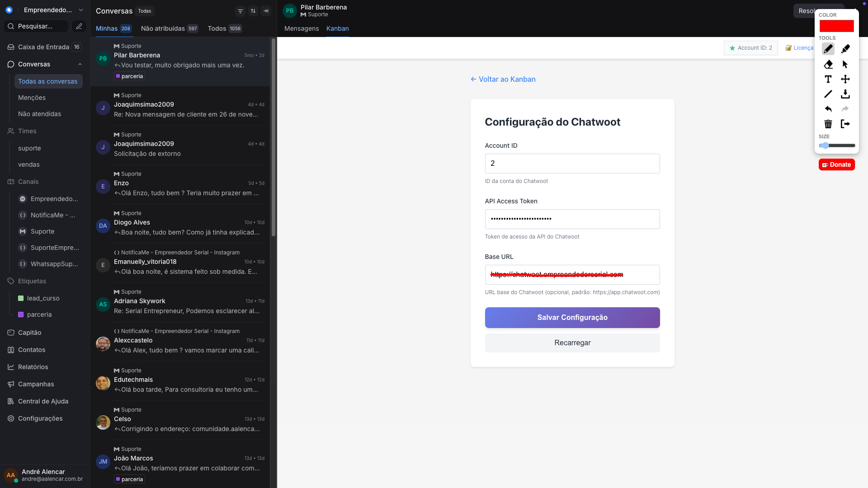Open the conversation filter icon
868x488 pixels.
pyautogui.click(x=241, y=11)
